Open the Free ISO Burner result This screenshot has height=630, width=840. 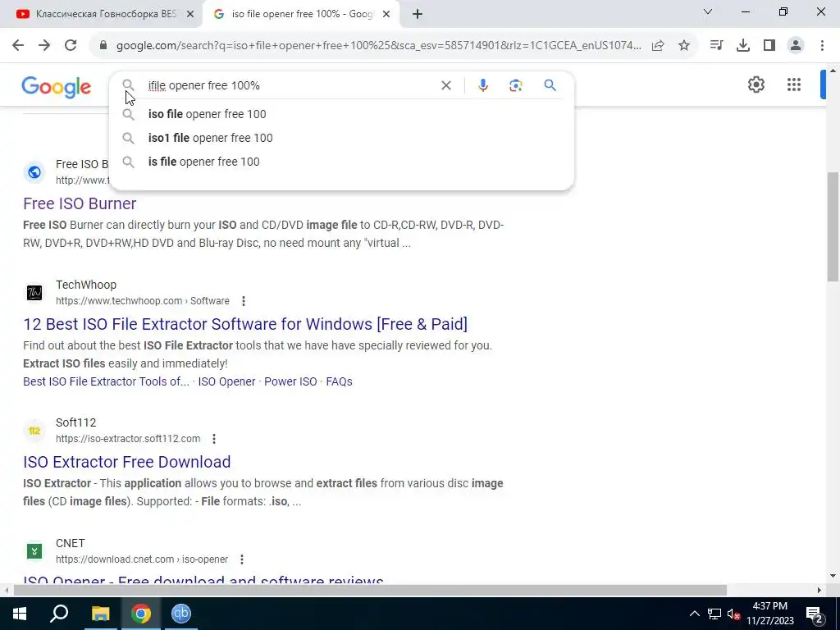point(80,203)
